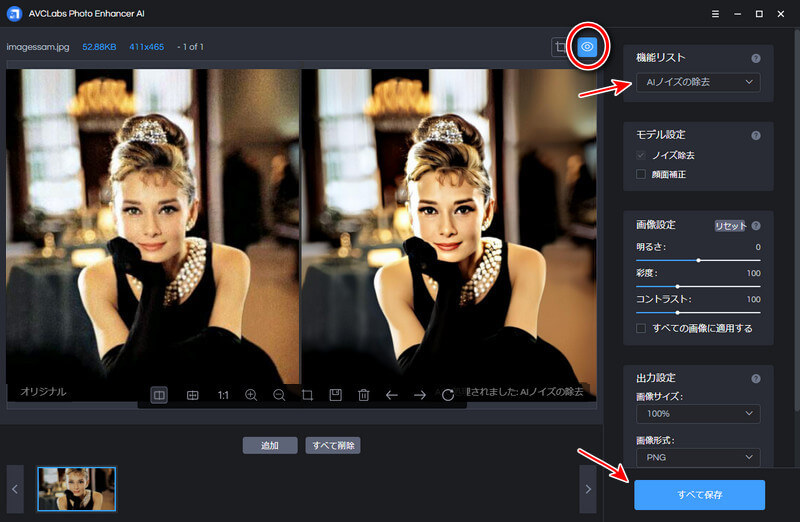Adjust the 彩度 slider handle
This screenshot has height=522, width=800.
[678, 286]
